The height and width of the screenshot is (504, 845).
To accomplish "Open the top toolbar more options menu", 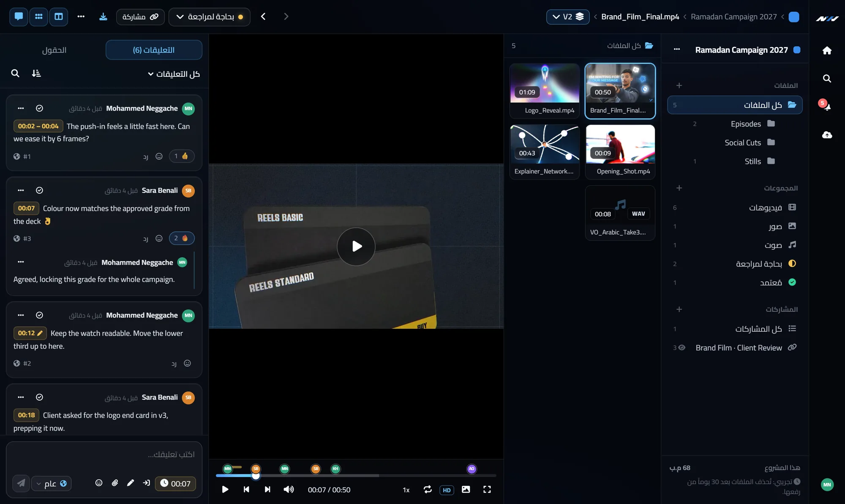I will [x=81, y=16].
